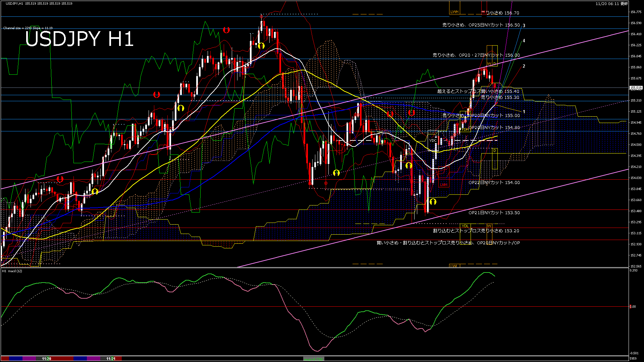Click the YDL label near the channel bottom
This screenshot has width=644, height=362.
pyautogui.click(x=465, y=226)
